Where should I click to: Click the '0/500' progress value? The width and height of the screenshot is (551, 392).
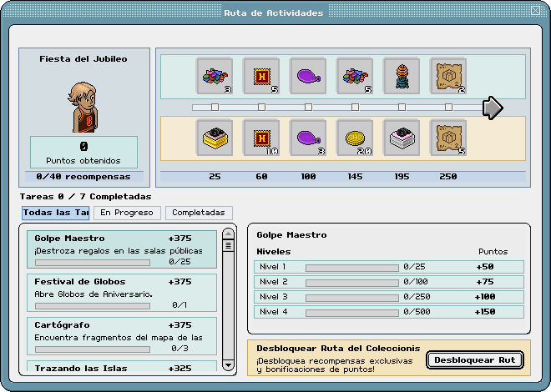[x=417, y=312]
